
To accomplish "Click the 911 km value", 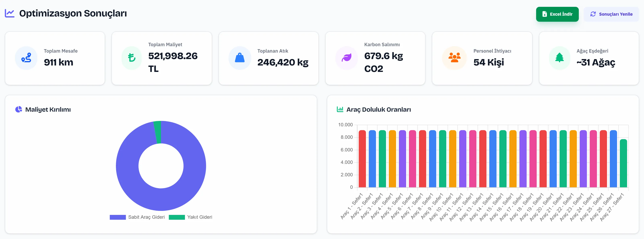I will point(59,62).
